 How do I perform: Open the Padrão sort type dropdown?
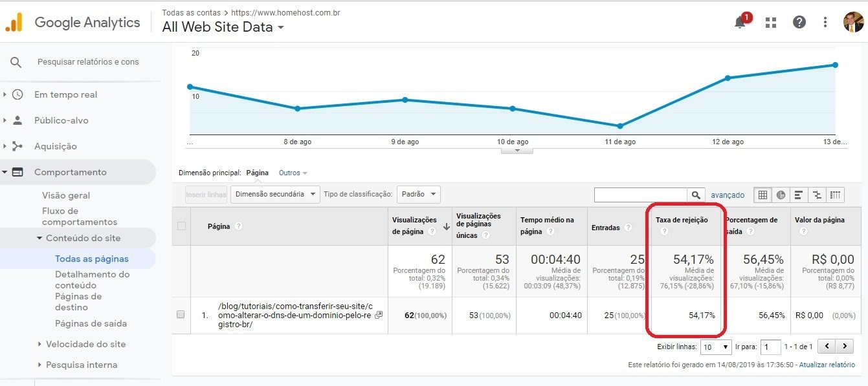[x=418, y=194]
